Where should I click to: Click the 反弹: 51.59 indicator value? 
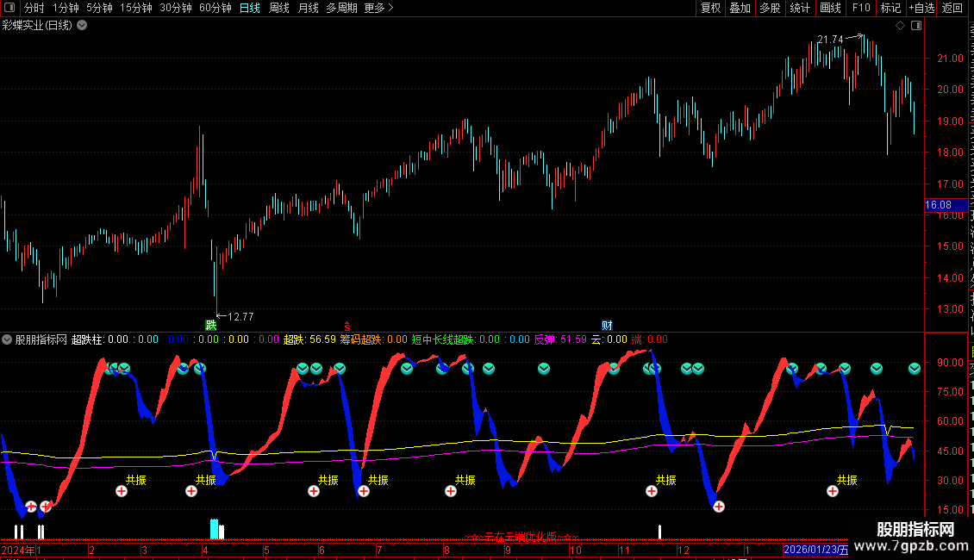point(560,339)
